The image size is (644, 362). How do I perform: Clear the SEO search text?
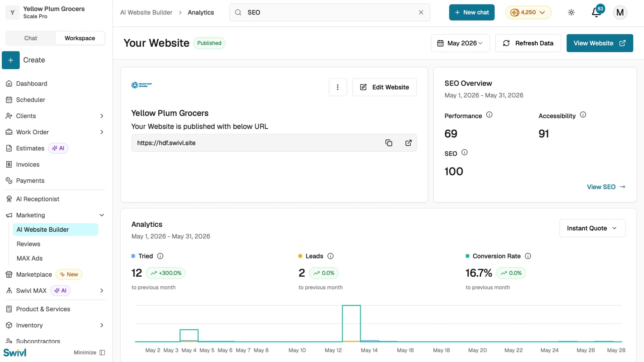(x=421, y=12)
